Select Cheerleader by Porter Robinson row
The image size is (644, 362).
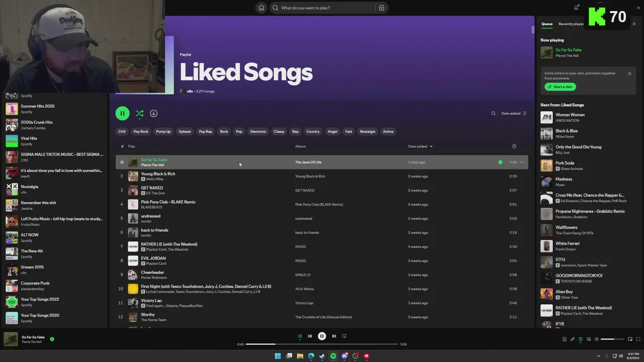[322, 275]
